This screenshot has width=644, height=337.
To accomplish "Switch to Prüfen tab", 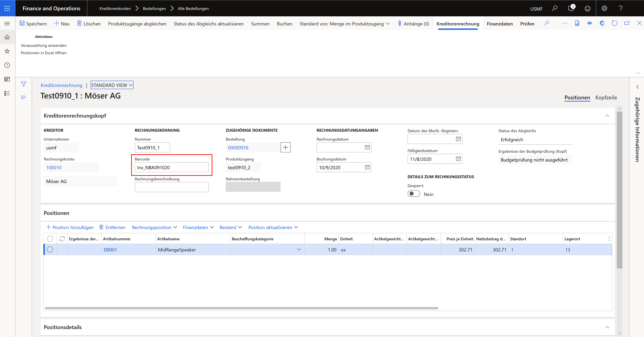I will pos(527,24).
